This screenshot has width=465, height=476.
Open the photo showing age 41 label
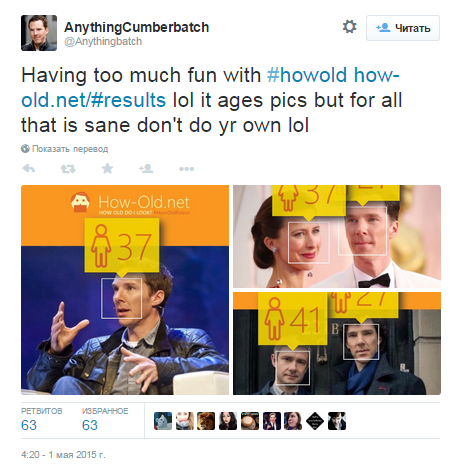tap(337, 343)
